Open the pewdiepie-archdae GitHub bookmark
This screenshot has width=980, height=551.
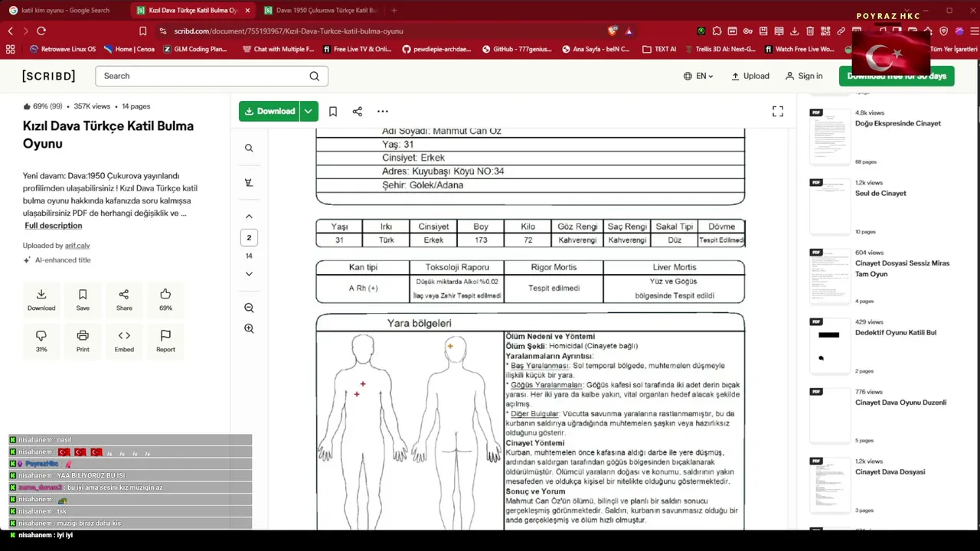437,49
